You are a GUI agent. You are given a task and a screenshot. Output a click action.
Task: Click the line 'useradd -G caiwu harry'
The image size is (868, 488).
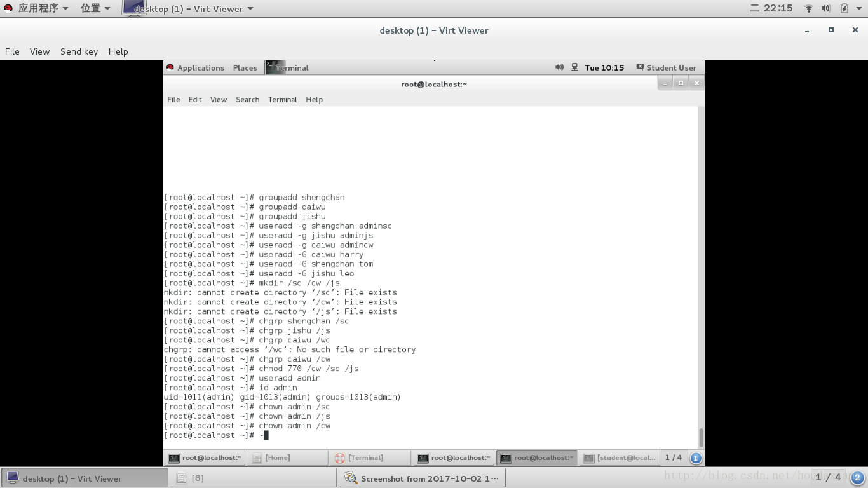pyautogui.click(x=311, y=254)
